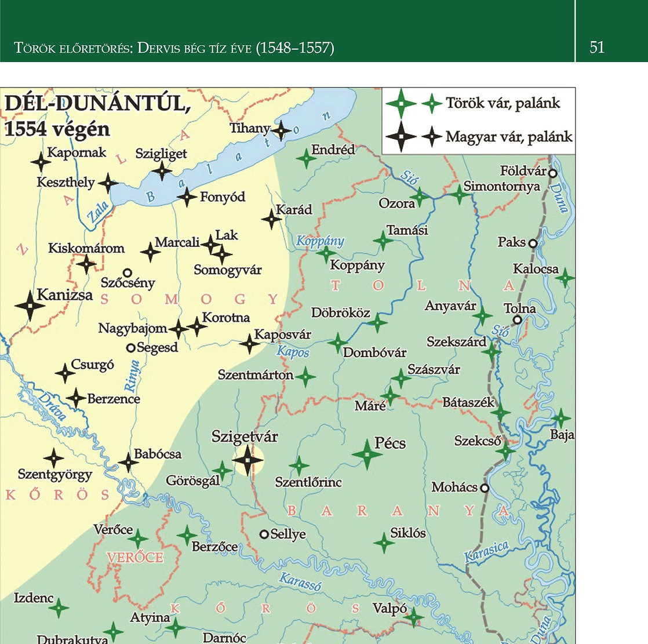
Task: Click the green Simontornya castle star
Action: pyautogui.click(x=460, y=194)
